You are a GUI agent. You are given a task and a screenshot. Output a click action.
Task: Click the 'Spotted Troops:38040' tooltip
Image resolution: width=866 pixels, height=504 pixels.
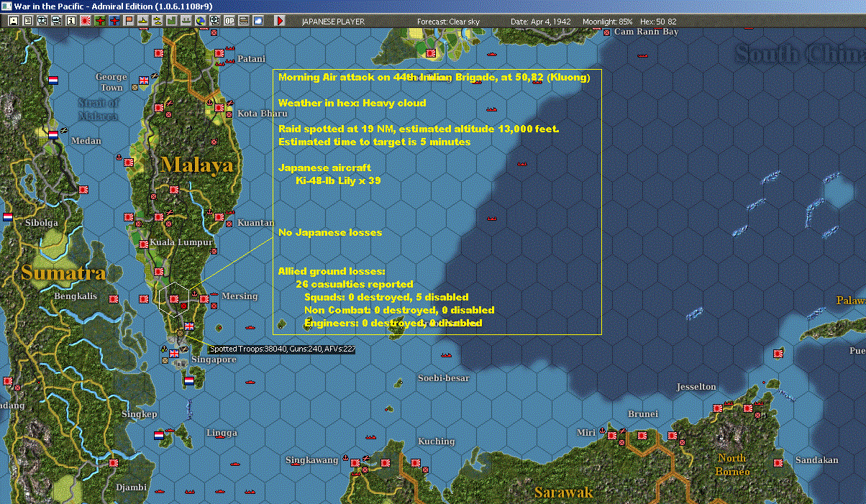click(x=282, y=349)
